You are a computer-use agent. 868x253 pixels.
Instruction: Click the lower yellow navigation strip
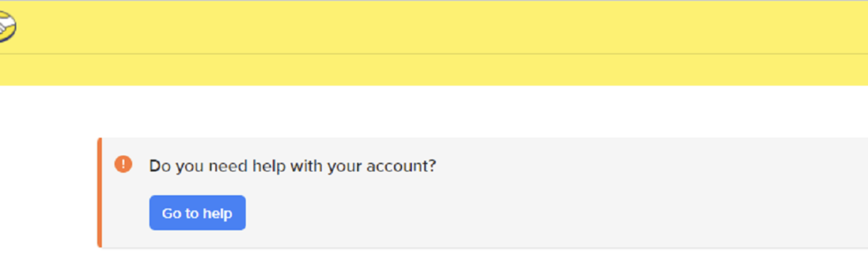tap(438, 69)
